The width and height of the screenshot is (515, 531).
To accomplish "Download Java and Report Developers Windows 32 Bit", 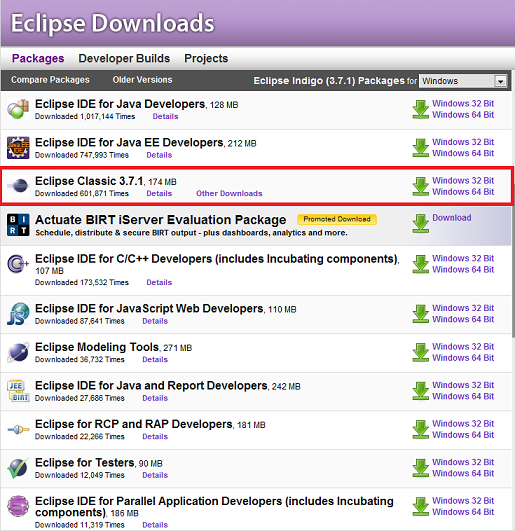I will click(x=463, y=385).
